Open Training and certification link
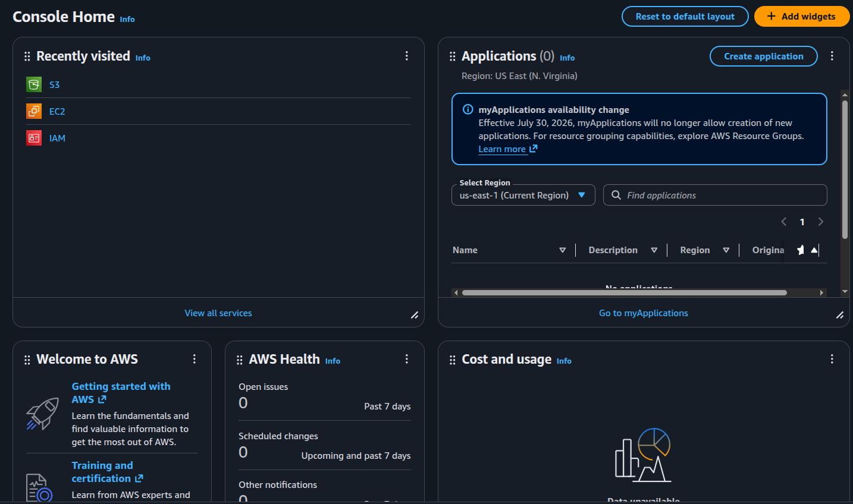 pyautogui.click(x=107, y=472)
